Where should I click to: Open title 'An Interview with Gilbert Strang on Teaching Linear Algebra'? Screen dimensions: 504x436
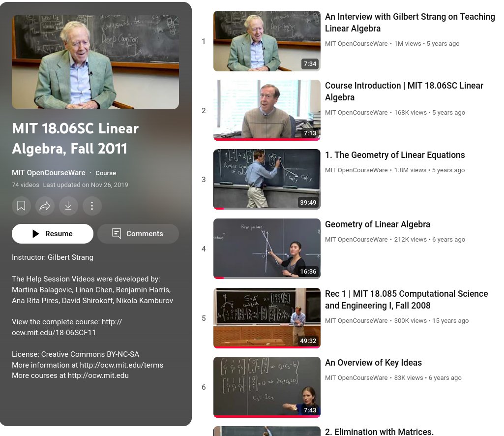[x=410, y=23]
